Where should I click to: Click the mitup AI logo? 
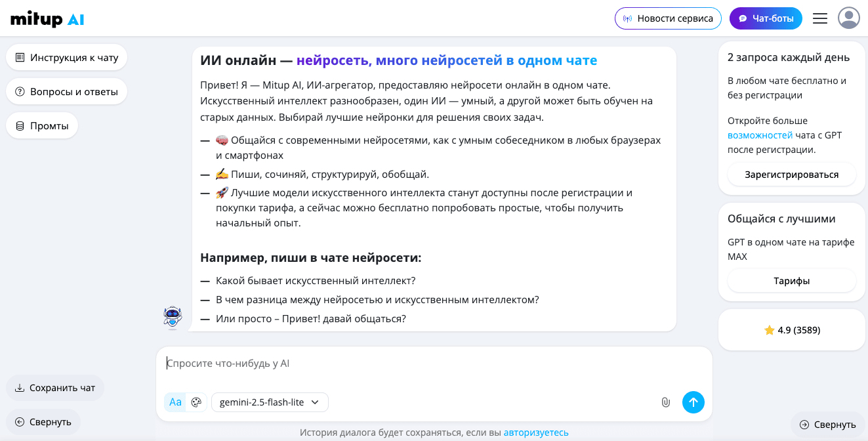tap(47, 19)
